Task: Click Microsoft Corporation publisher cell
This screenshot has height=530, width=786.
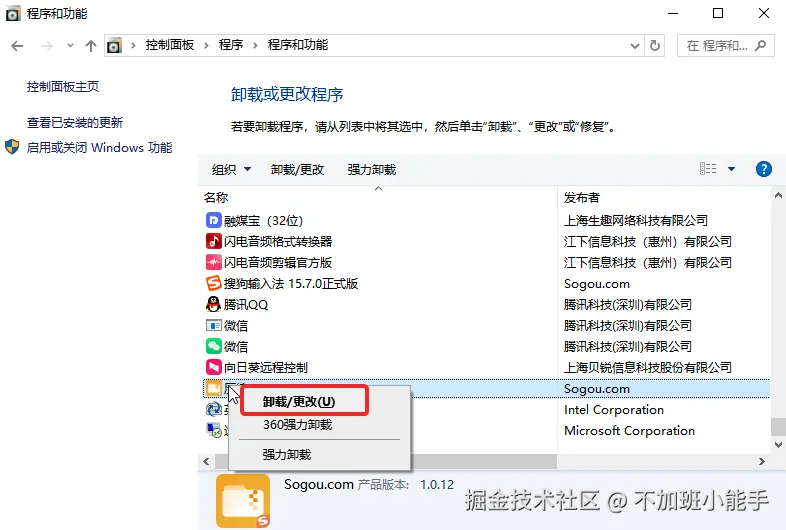Action: [x=629, y=431]
